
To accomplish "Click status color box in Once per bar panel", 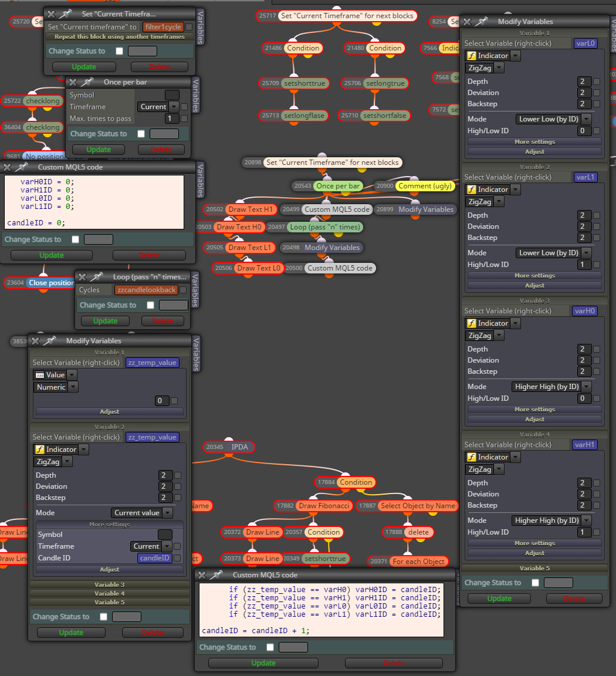I will tap(164, 134).
